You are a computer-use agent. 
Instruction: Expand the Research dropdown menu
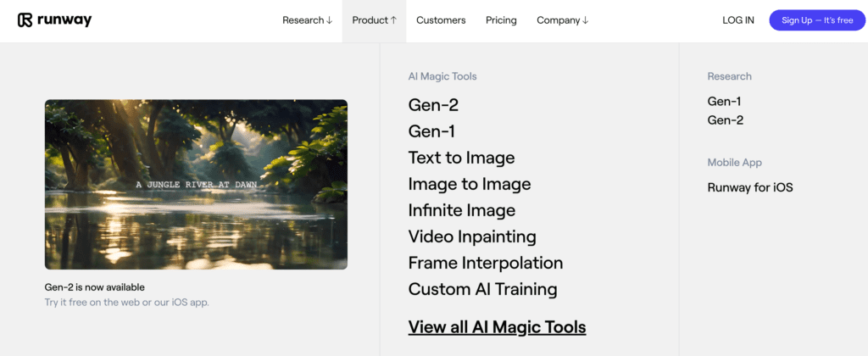(307, 20)
